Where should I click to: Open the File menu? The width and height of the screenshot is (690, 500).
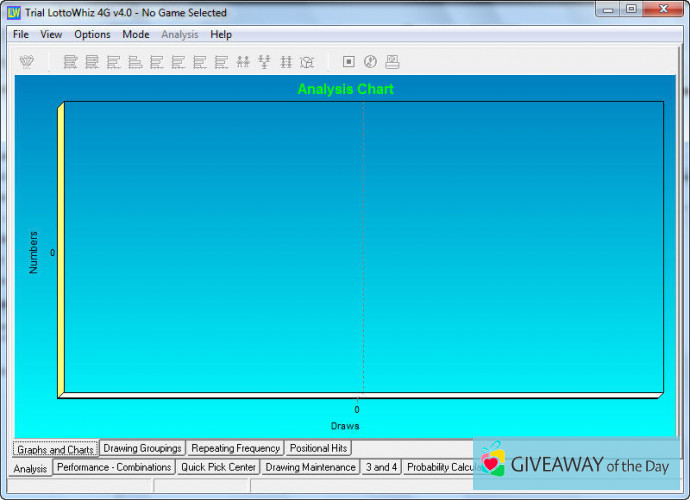(21, 34)
